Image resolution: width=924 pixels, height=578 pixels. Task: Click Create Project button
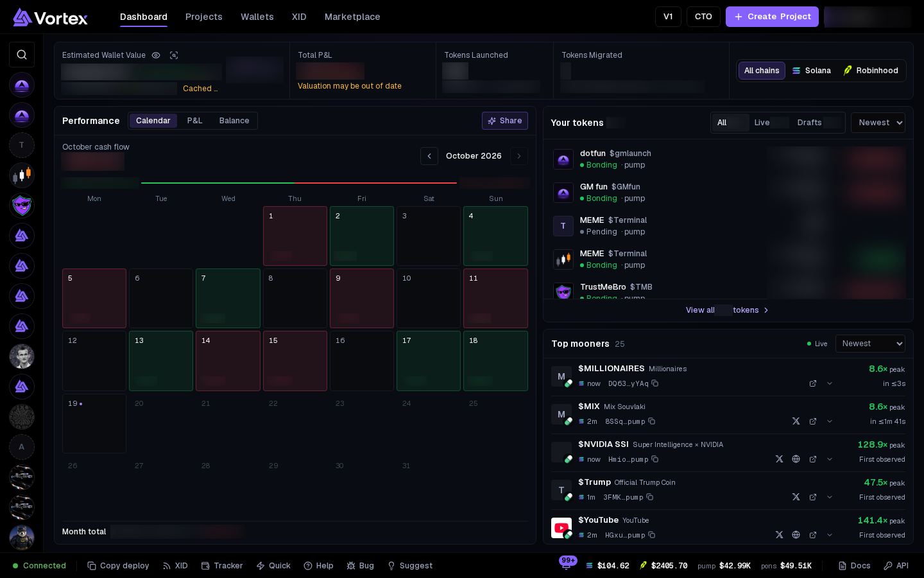772,17
